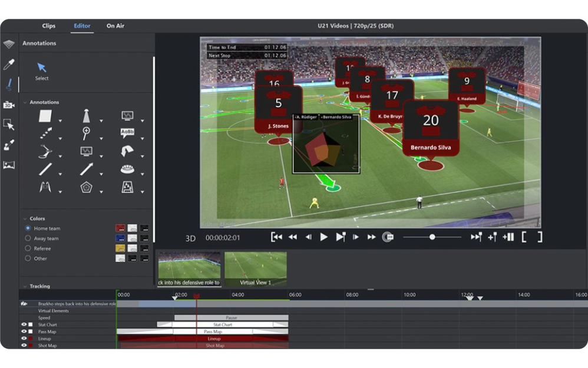Image resolution: width=588 pixels, height=368 pixels.
Task: Click the fast forward button
Action: tap(372, 237)
